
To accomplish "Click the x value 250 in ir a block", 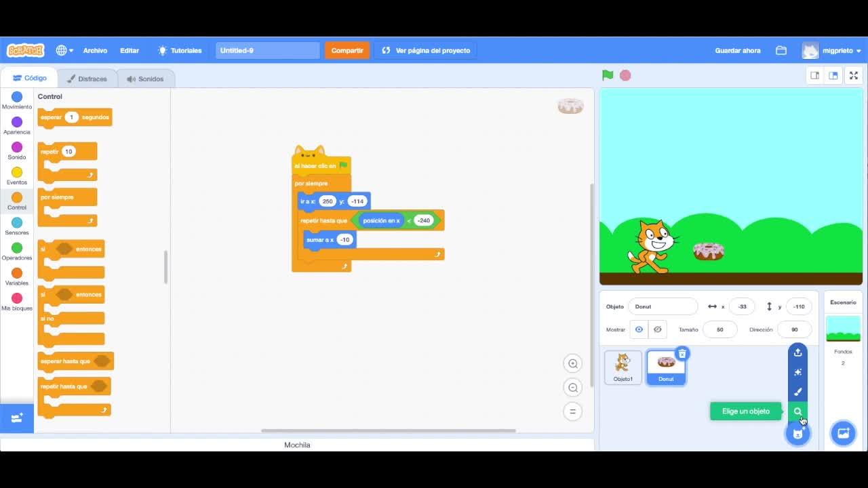I will point(328,201).
